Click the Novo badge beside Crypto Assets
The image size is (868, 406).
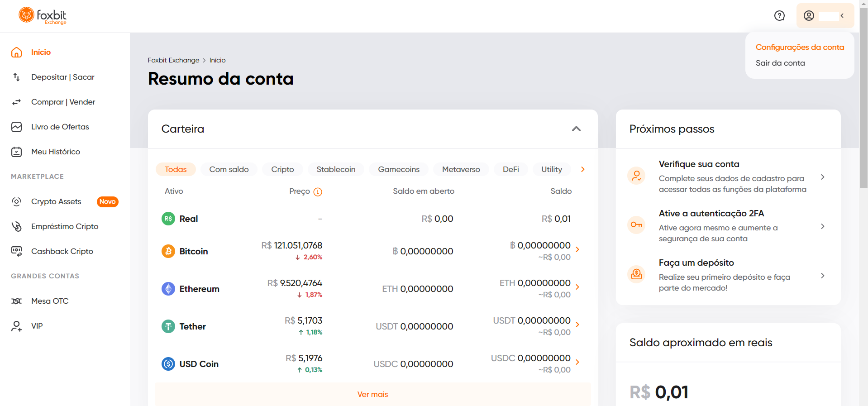(x=108, y=201)
